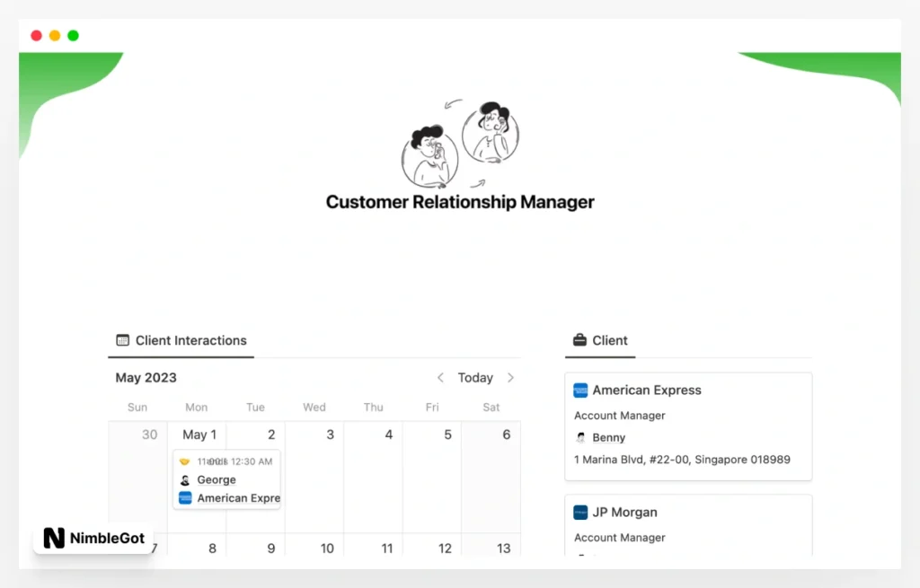Screen dimensions: 920x588
Task: Open the American Expre link in the event
Action: click(x=239, y=498)
